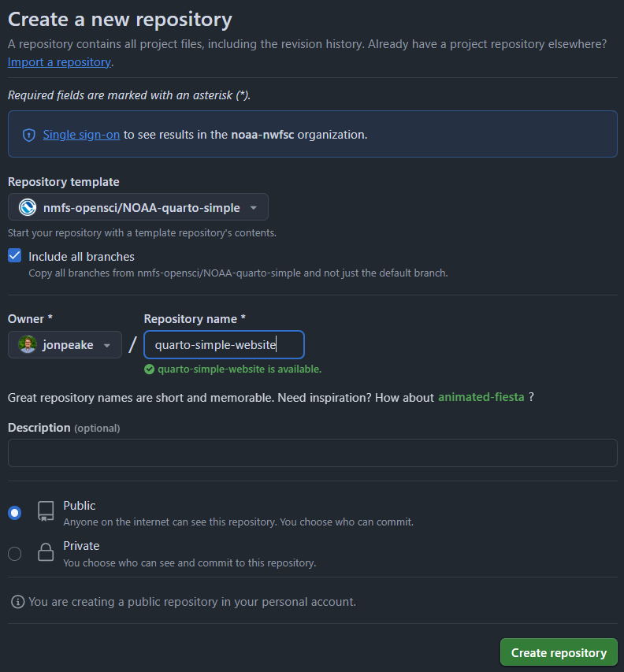Click the shield icon beside Single sign-on

pyautogui.click(x=28, y=135)
